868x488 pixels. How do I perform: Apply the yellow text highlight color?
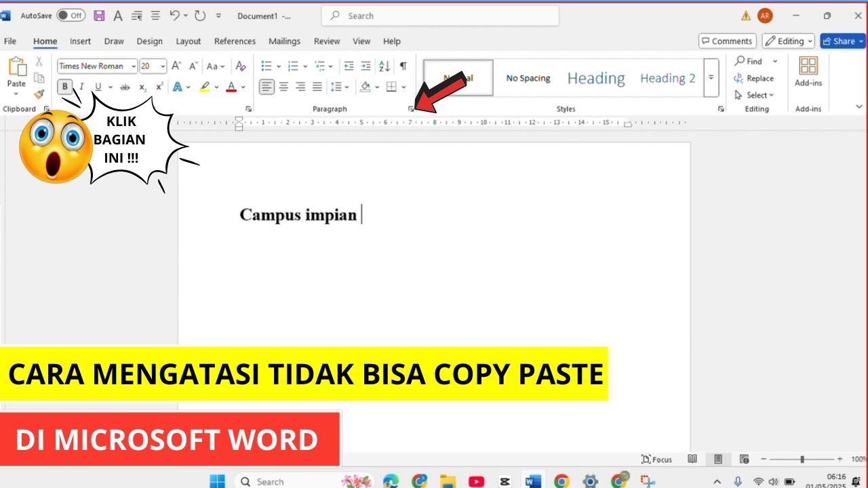pyautogui.click(x=204, y=87)
